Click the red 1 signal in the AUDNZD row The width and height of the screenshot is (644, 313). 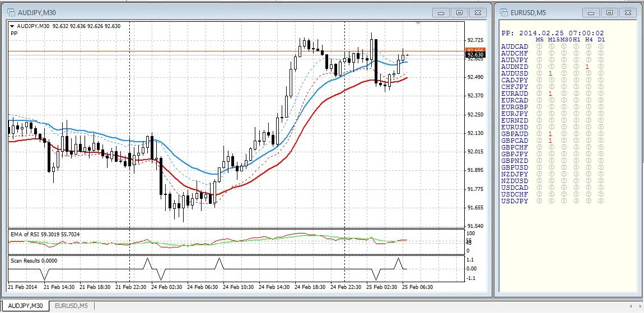[x=587, y=67]
